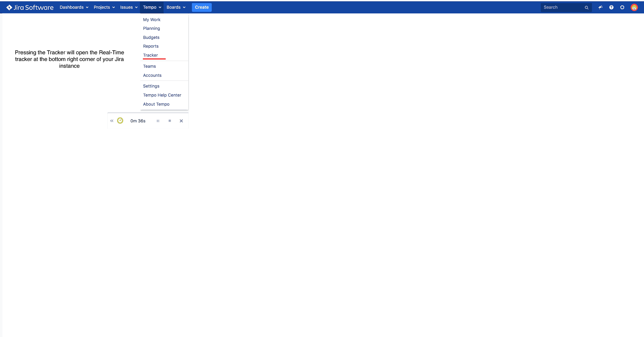Stop the Tempo tracker with the square icon
Image resolution: width=644 pixels, height=337 pixels.
(170, 120)
